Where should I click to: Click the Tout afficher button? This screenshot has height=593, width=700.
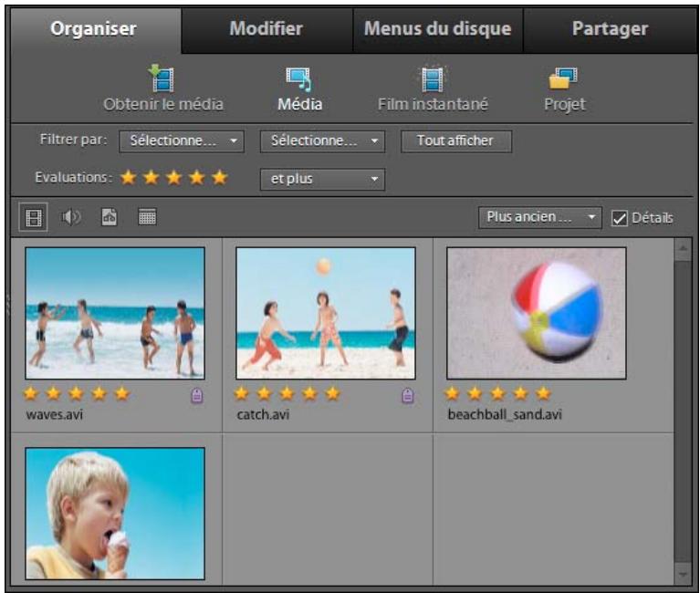[456, 141]
